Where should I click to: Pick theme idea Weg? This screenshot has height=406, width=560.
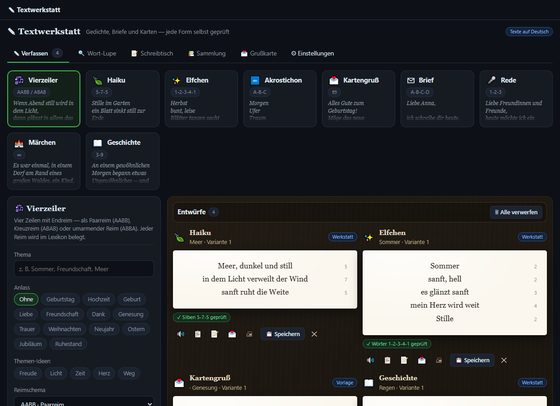click(129, 373)
